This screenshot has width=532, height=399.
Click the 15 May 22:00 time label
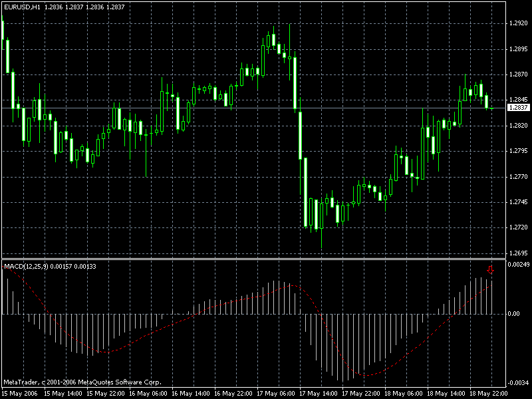coord(106,394)
